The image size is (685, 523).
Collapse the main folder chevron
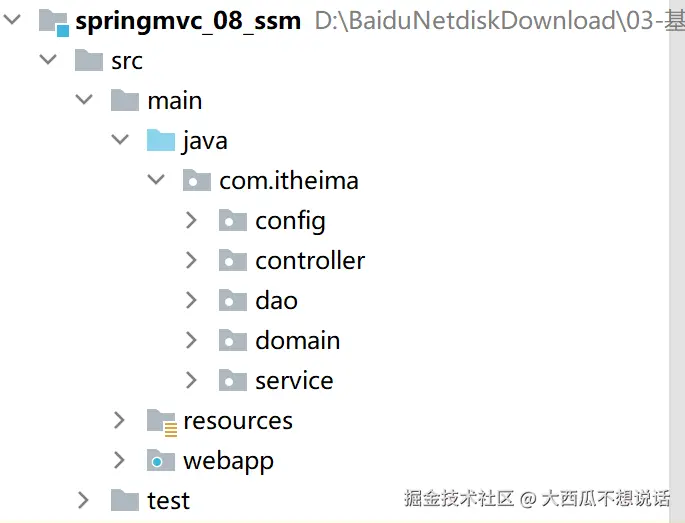(84, 100)
